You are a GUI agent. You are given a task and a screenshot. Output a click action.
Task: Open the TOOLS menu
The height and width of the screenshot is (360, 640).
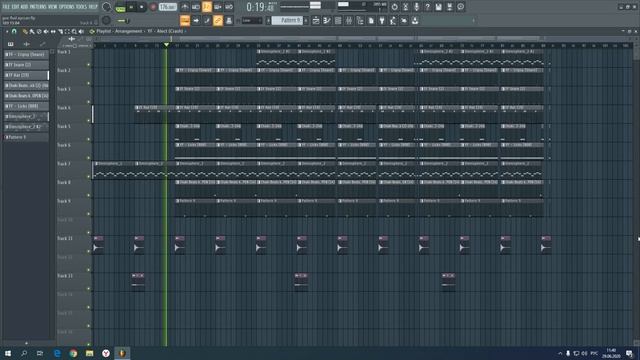[81, 7]
